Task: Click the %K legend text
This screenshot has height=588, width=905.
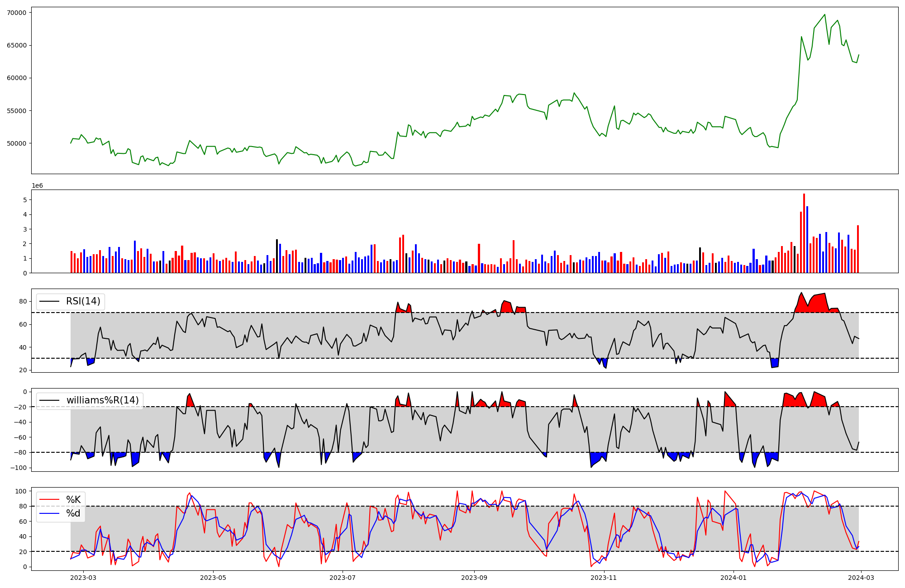Action: (73, 499)
